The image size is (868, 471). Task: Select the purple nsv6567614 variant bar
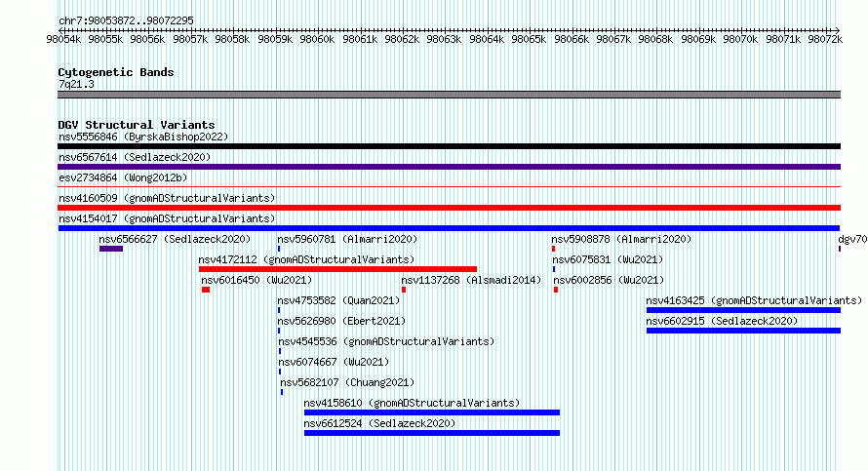pos(449,167)
